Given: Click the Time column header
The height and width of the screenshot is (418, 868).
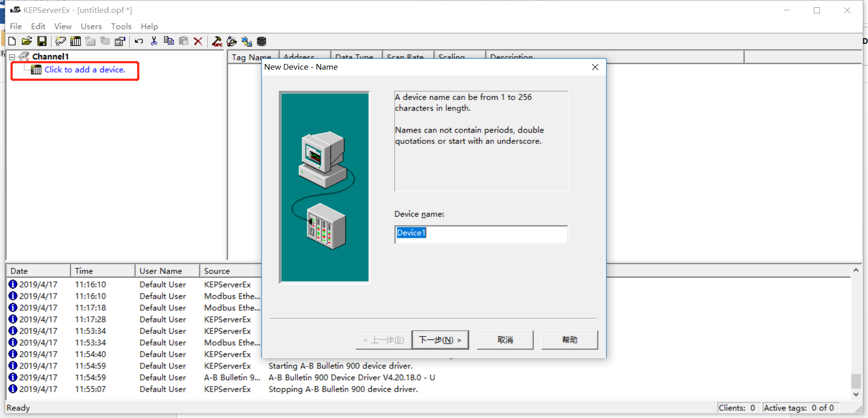Looking at the screenshot, I should (102, 271).
